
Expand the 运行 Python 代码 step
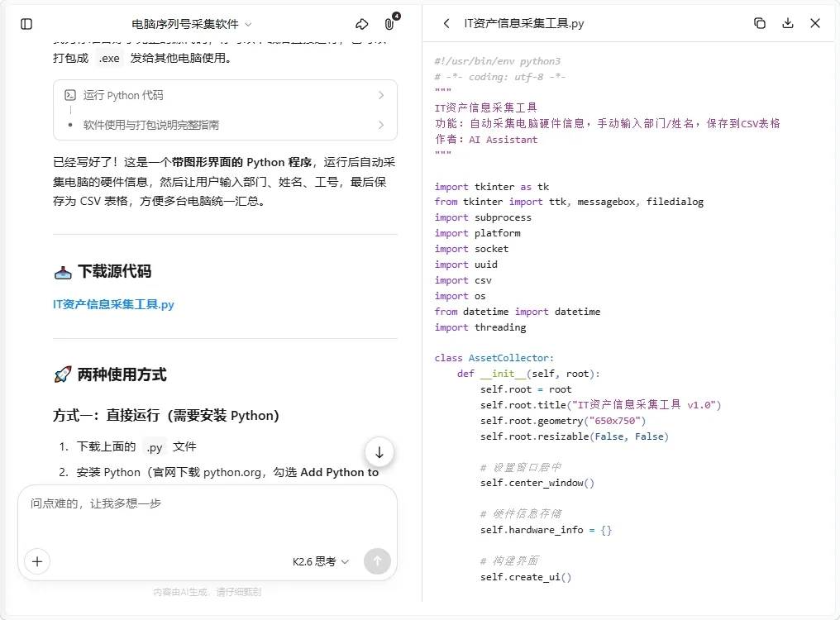point(225,95)
